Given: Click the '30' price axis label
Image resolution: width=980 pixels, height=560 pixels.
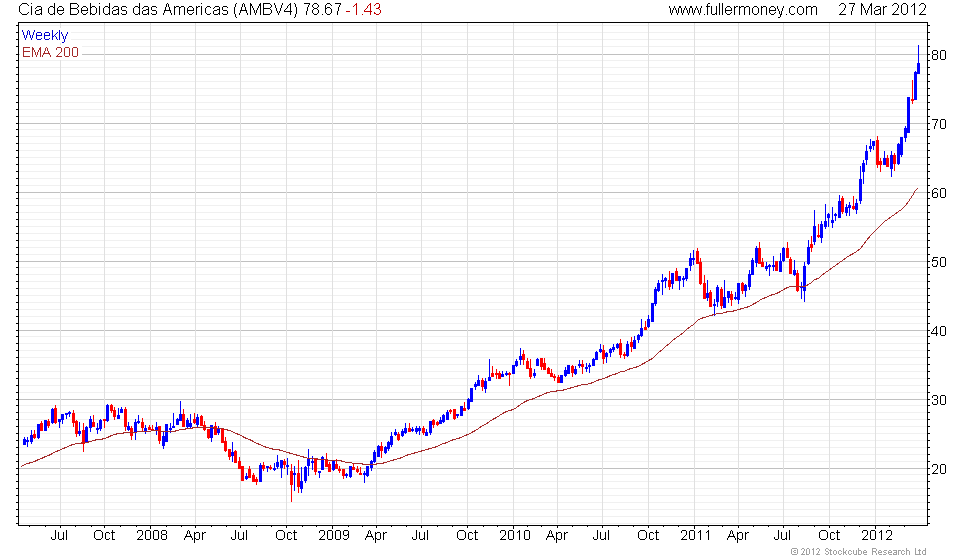Looking at the screenshot, I should pos(939,400).
